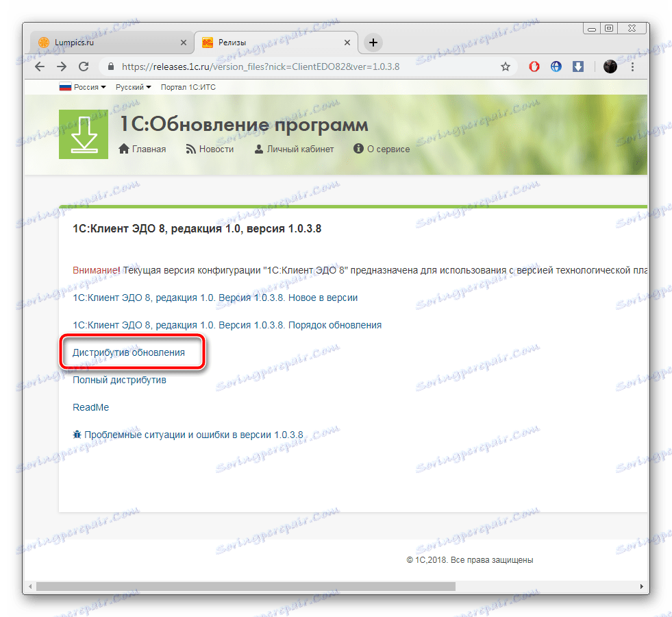Open the download arrow extension icon
Image resolution: width=672 pixels, height=617 pixels.
[x=577, y=66]
